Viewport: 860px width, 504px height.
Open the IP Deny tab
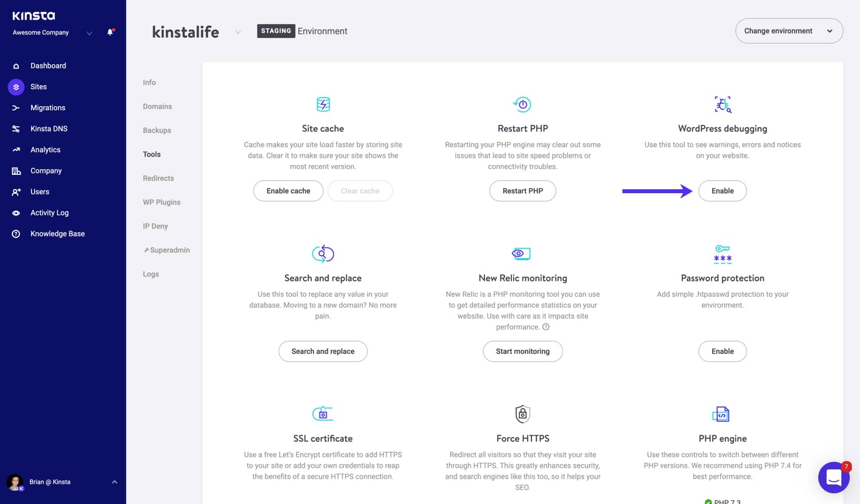155,226
